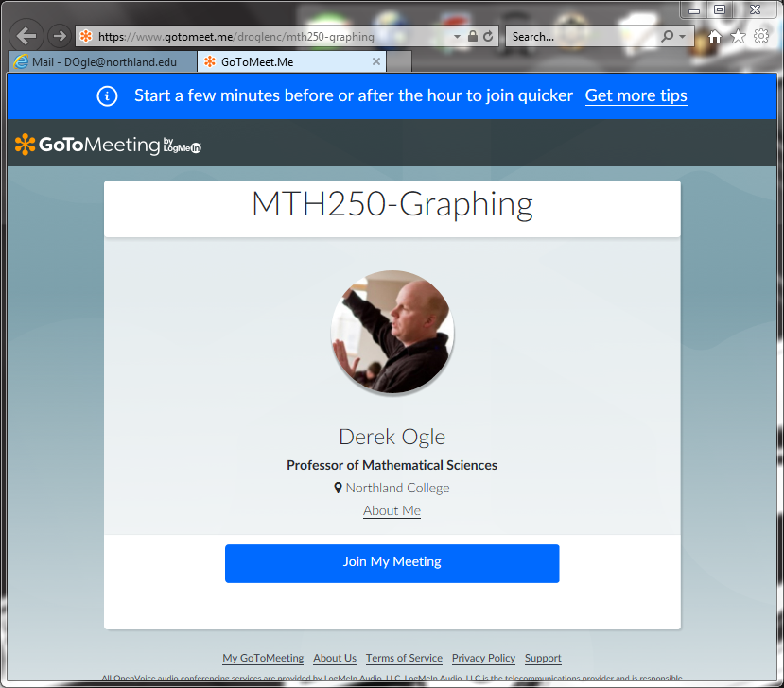Open the Terms of Service link
This screenshot has width=784, height=688.
tap(404, 658)
